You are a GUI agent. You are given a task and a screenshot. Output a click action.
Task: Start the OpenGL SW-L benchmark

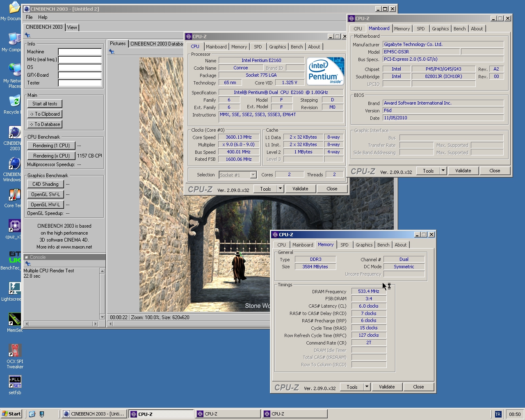point(46,194)
